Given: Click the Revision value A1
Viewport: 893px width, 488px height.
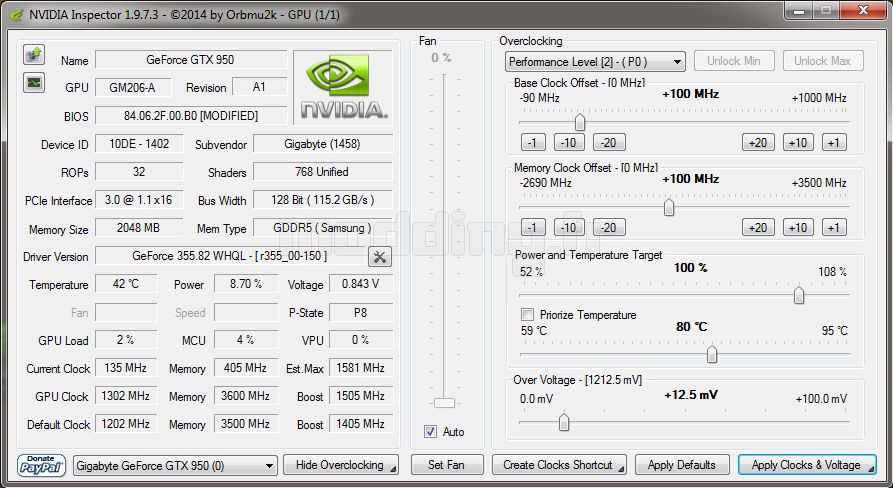Looking at the screenshot, I should pyautogui.click(x=260, y=87).
